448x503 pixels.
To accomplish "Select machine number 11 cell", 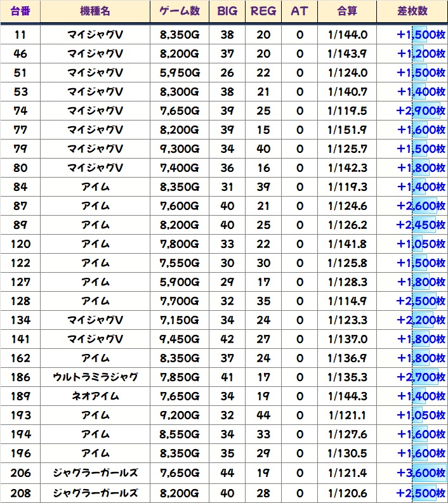I will click(x=20, y=35).
